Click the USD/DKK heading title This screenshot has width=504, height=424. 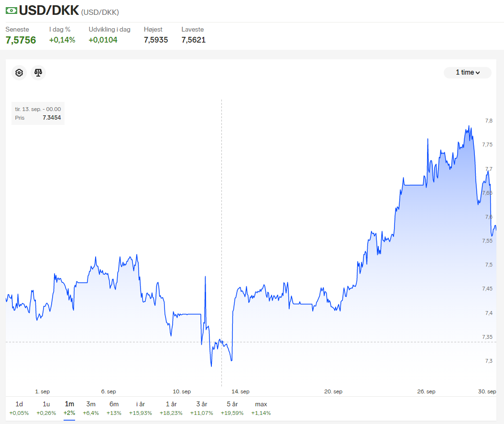pos(49,11)
